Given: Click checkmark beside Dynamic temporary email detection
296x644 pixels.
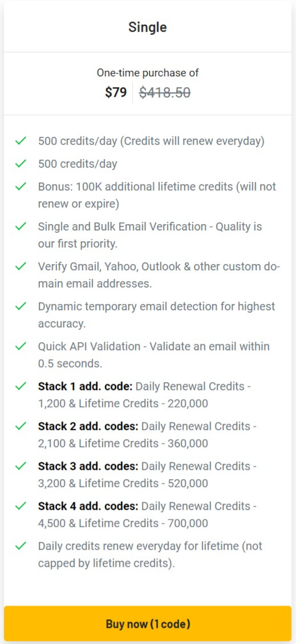Looking at the screenshot, I should pyautogui.click(x=21, y=306).
